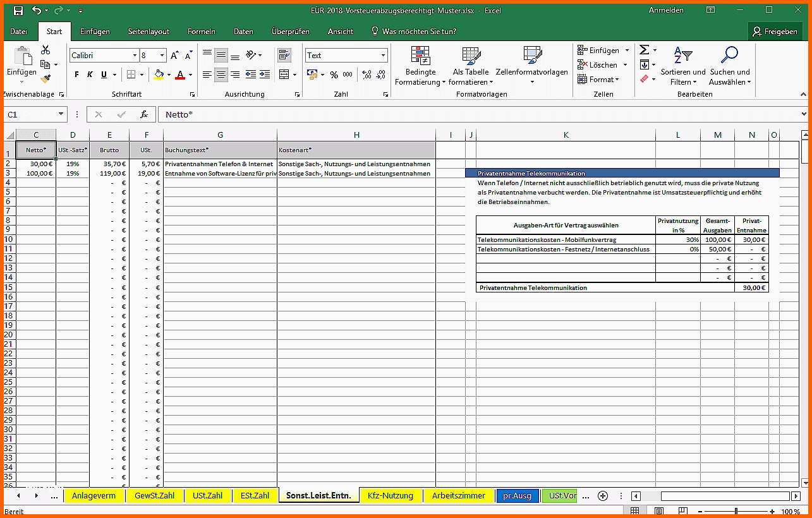Click in the formula bar showing Netto*
Image resolution: width=812 pixels, height=518 pixels.
[478, 114]
